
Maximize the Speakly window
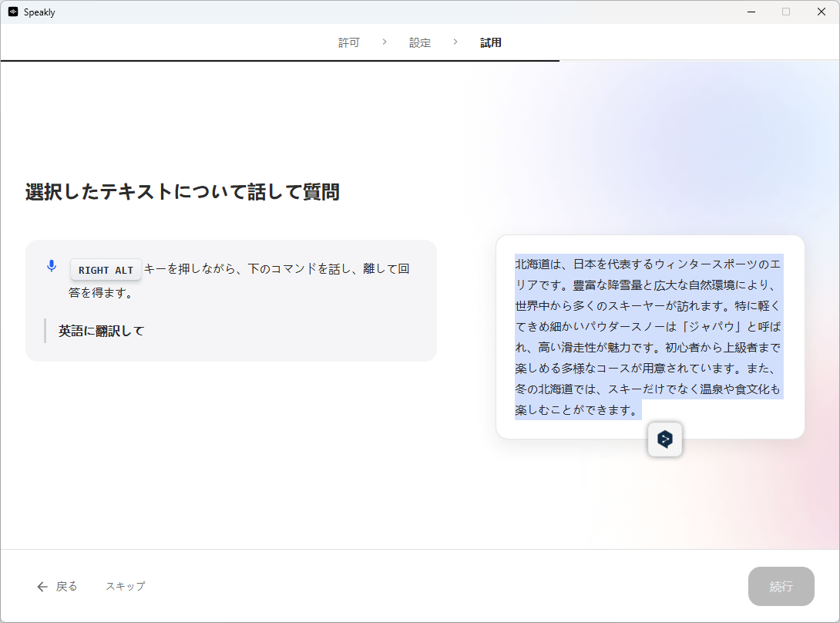[x=785, y=12]
